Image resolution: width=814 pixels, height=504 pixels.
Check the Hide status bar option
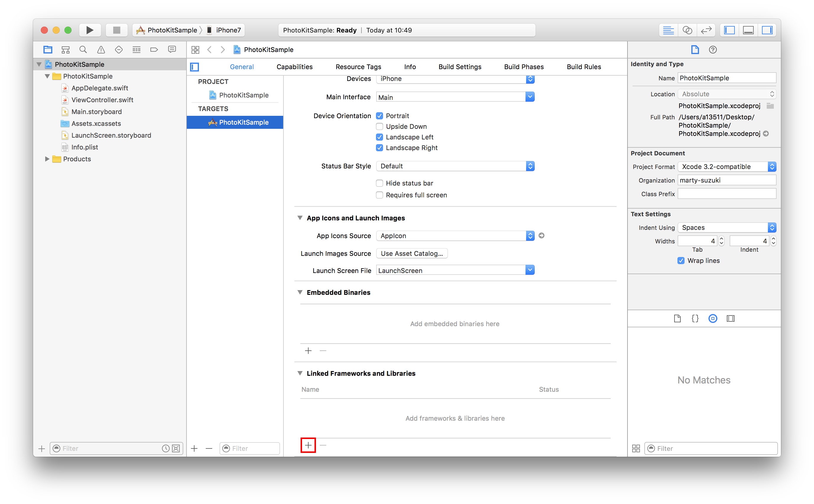click(380, 183)
